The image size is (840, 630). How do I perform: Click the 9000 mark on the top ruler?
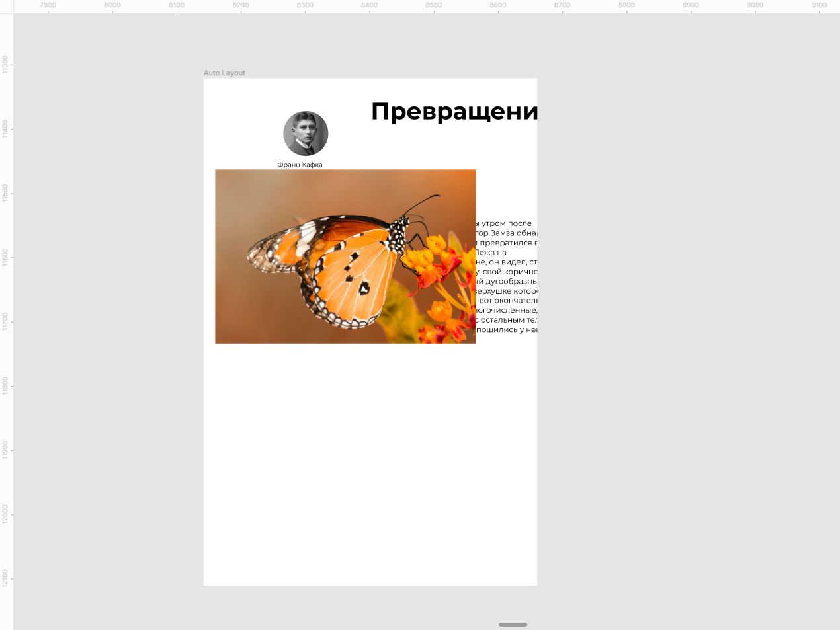pos(755,5)
